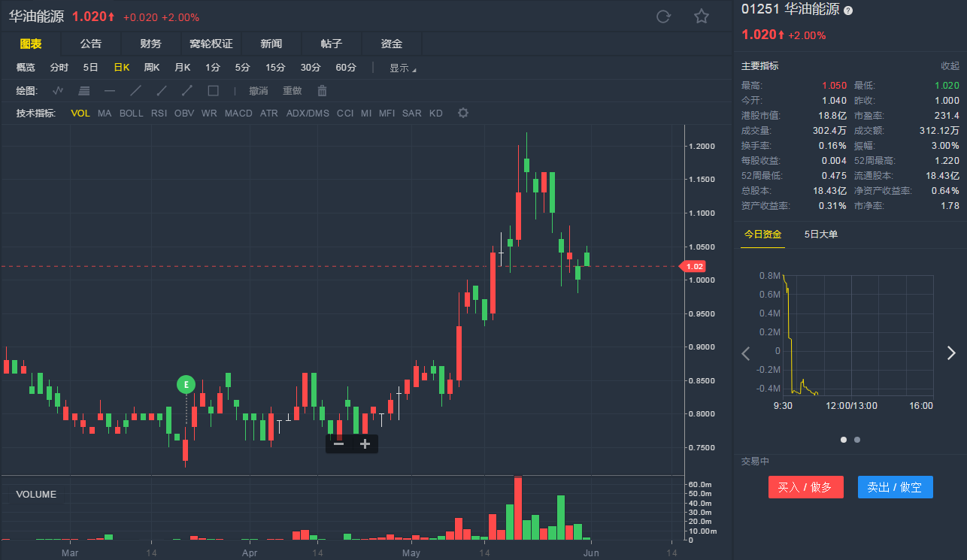Select the zigzag wave drawing tool
Image resolution: width=967 pixels, height=560 pixels.
coord(58,91)
